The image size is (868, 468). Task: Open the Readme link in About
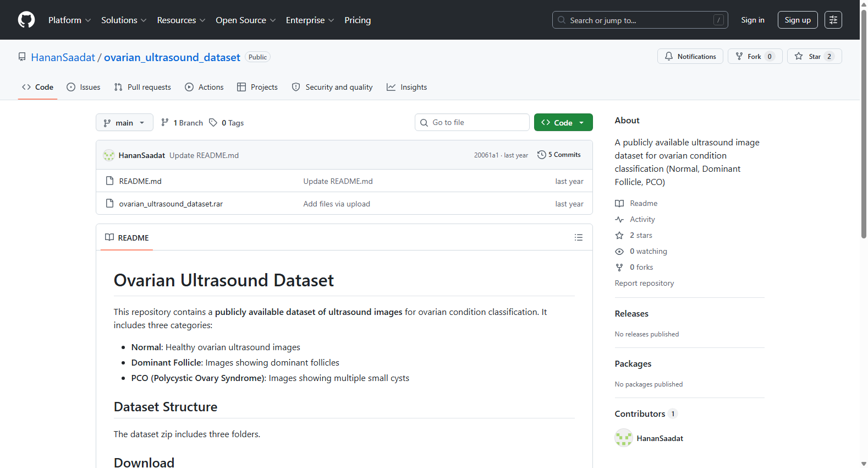[x=636, y=203]
